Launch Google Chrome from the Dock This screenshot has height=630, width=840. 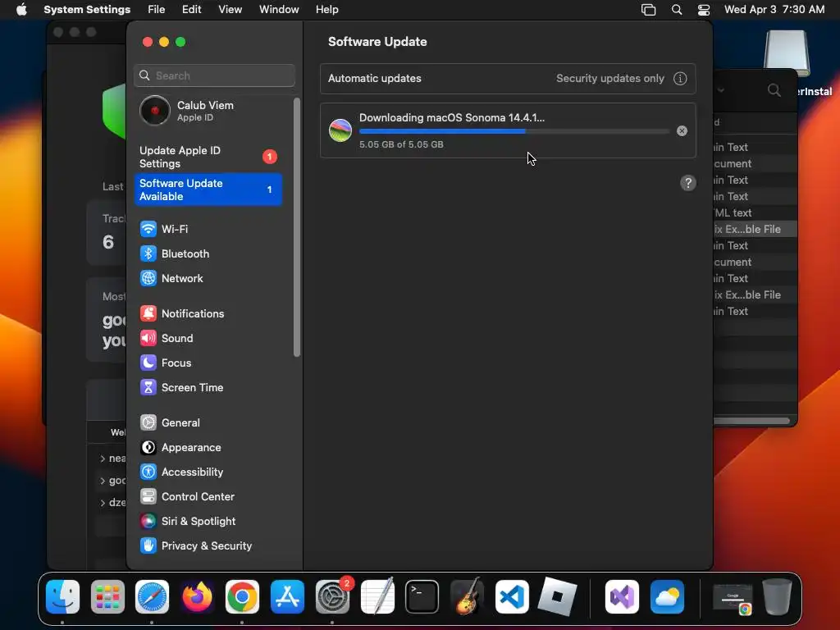click(x=242, y=596)
